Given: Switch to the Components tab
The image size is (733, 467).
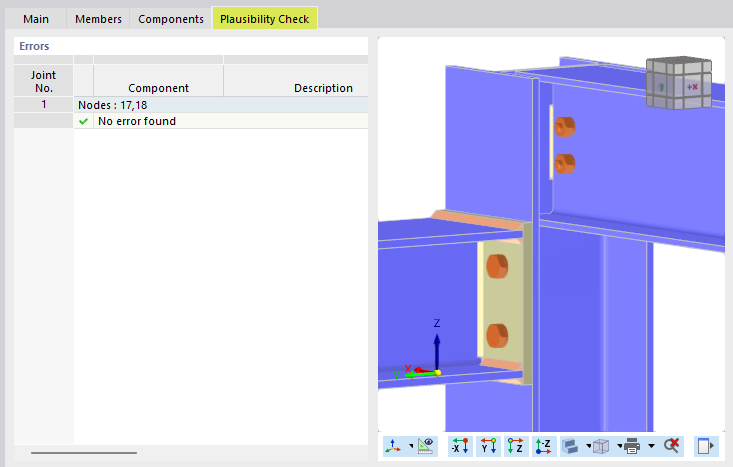Looking at the screenshot, I should pyautogui.click(x=171, y=19).
